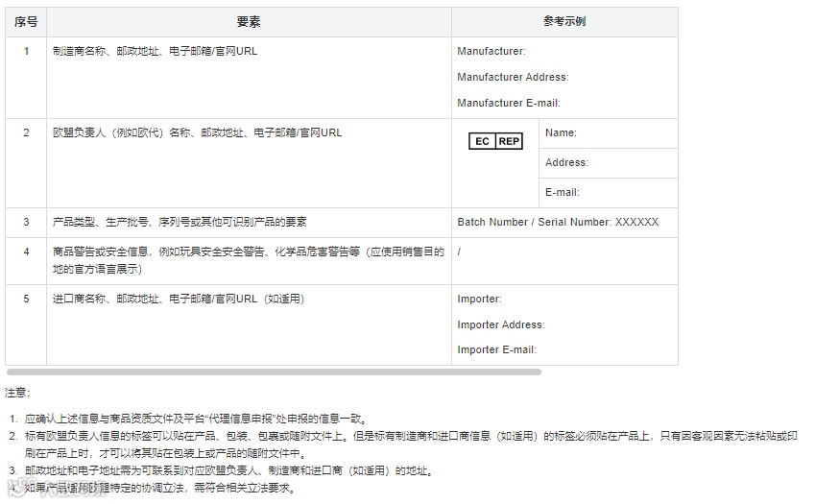The image size is (815, 504).
Task: Click the 'Manufacturer Address:' text
Action: (x=513, y=77)
